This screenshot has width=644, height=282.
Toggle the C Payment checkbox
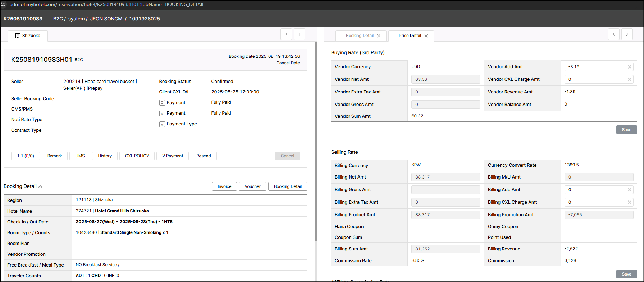tap(162, 103)
